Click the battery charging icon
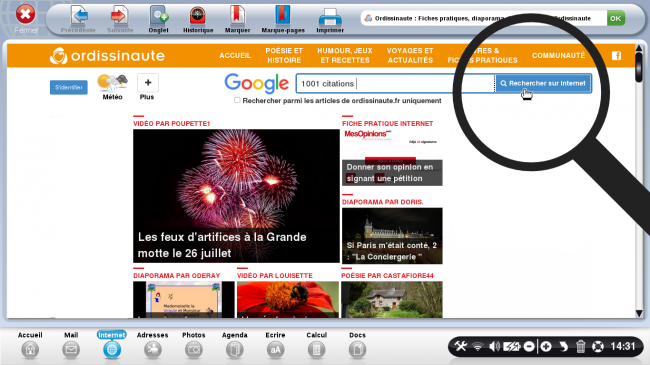 point(512,346)
